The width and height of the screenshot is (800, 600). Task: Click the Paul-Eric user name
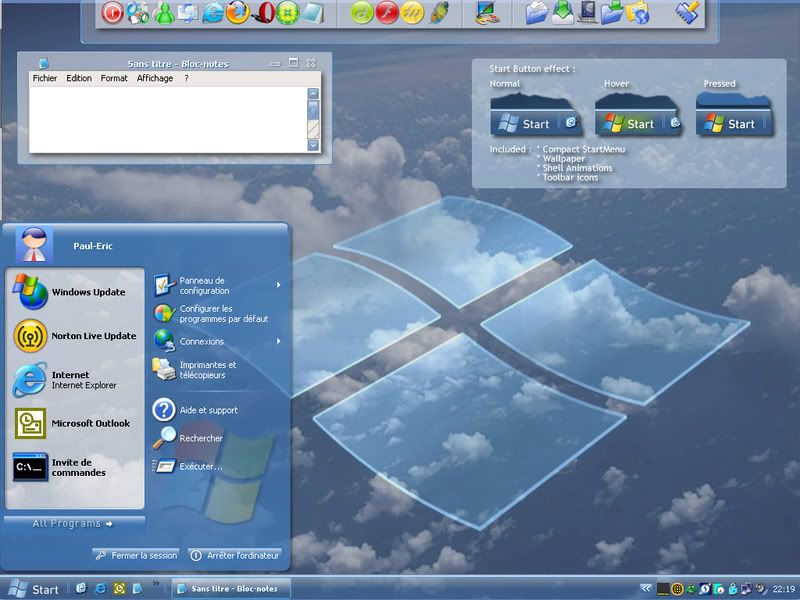[x=93, y=246]
